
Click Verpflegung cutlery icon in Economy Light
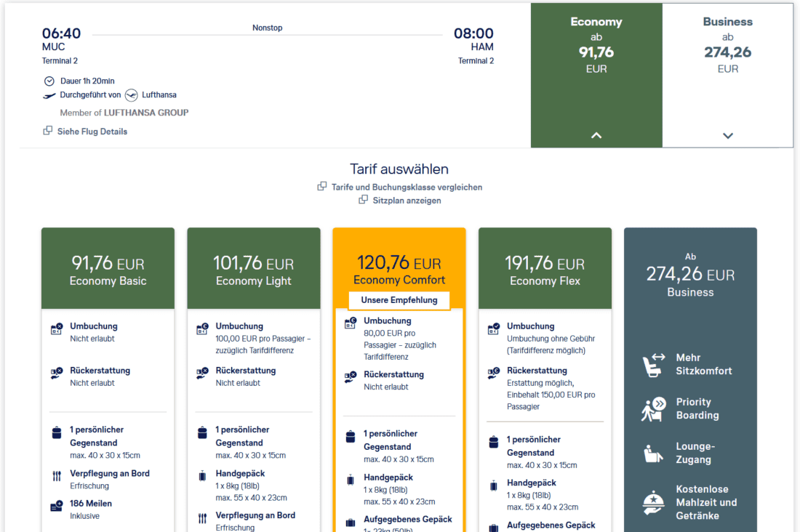tap(203, 519)
